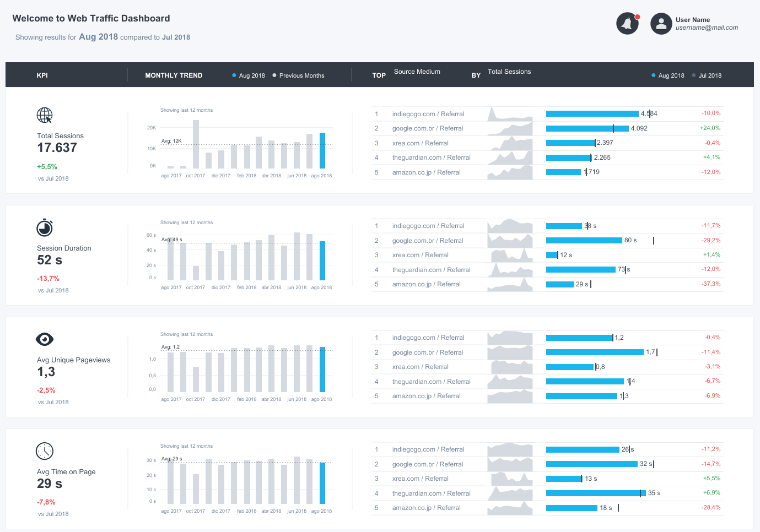
Task: Select the KPI header section
Action: pyautogui.click(x=42, y=75)
